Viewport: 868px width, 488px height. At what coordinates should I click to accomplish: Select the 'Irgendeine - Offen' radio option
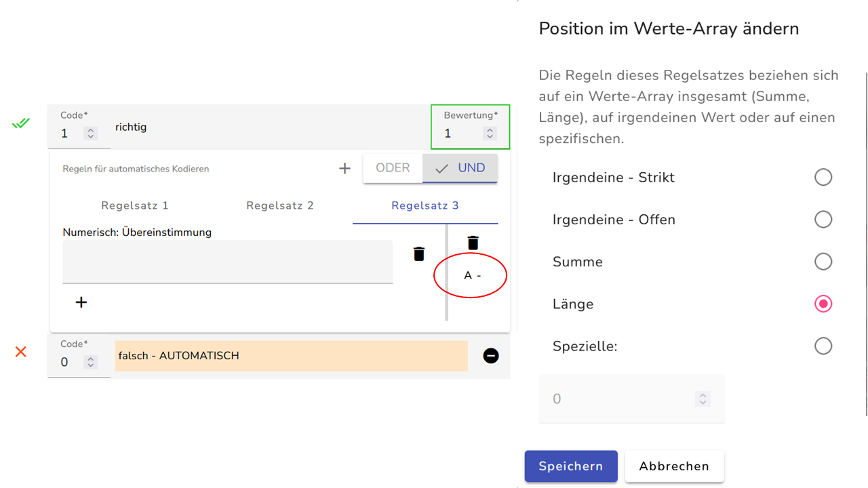[823, 220]
